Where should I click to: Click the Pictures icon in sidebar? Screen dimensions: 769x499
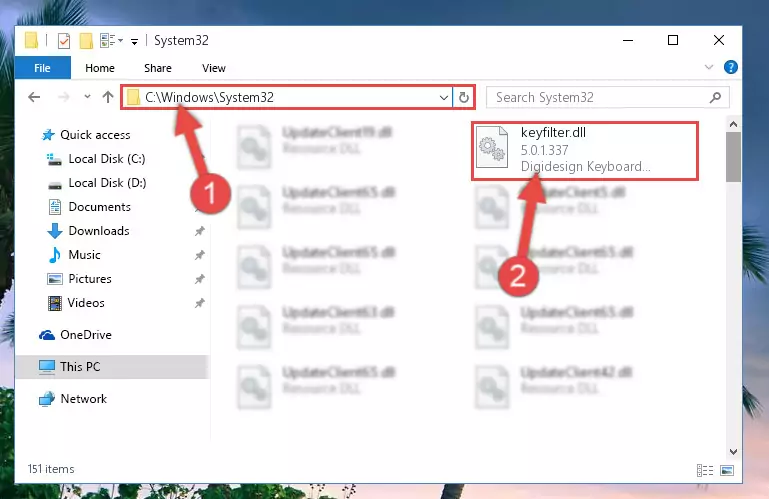pyautogui.click(x=54, y=279)
